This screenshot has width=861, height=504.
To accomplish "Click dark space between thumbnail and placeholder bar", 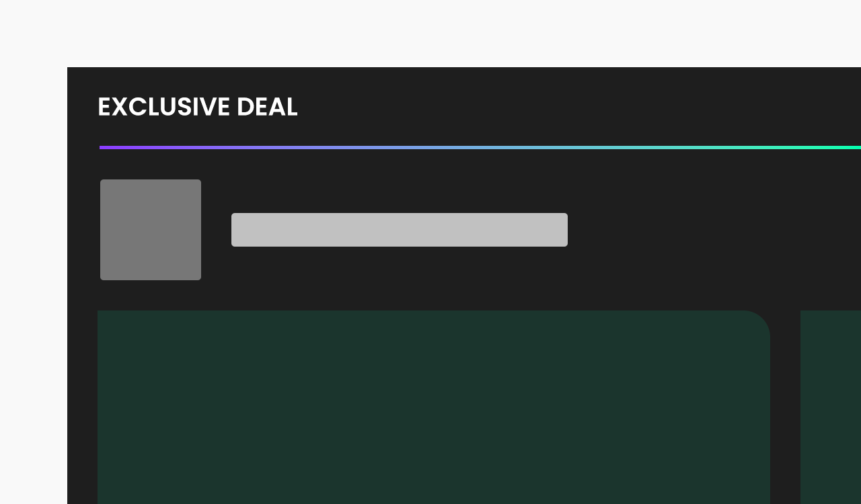I will click(216, 230).
